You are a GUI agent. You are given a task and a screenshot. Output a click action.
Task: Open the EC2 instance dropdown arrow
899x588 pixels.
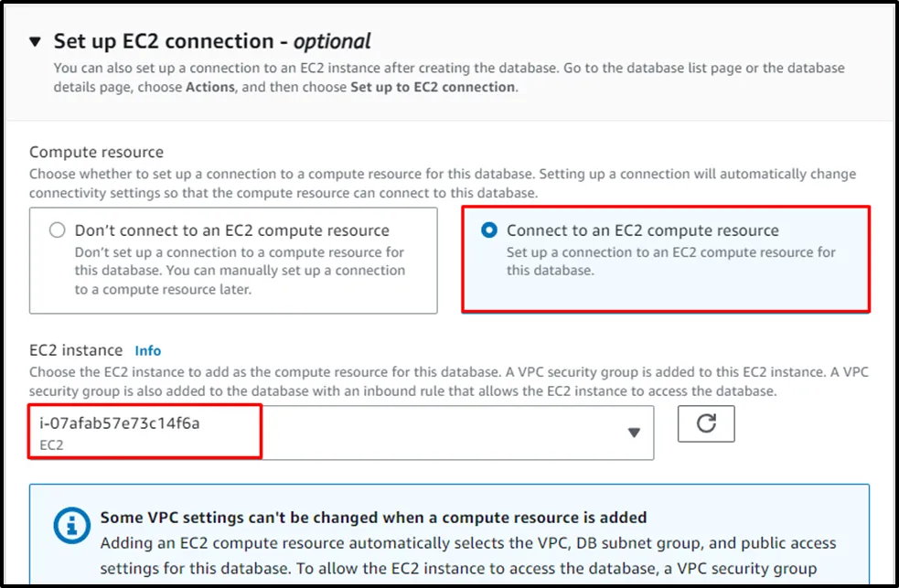tap(634, 433)
